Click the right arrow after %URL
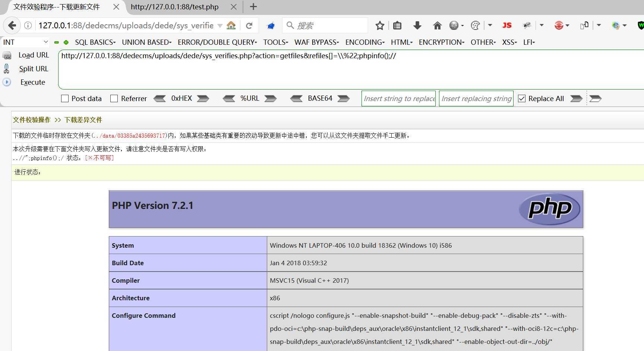This screenshot has width=644, height=351. coord(271,98)
